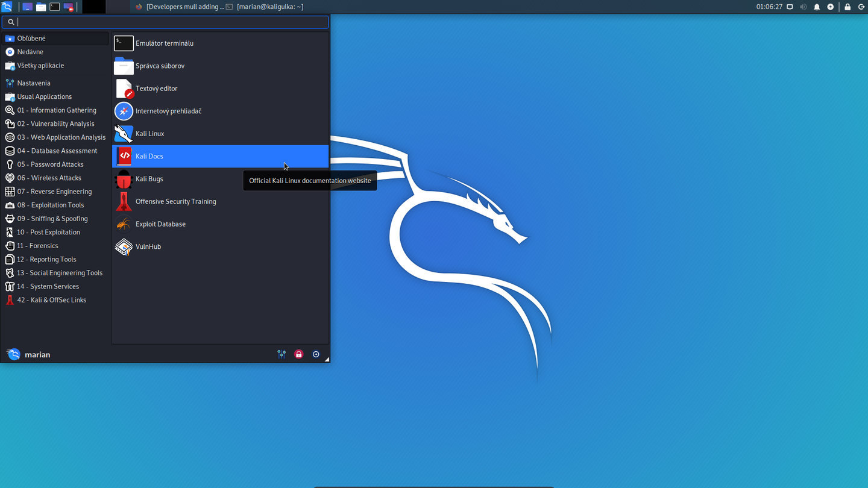Open 12 - Reporting Tools category
The height and width of the screenshot is (488, 868).
click(55, 259)
